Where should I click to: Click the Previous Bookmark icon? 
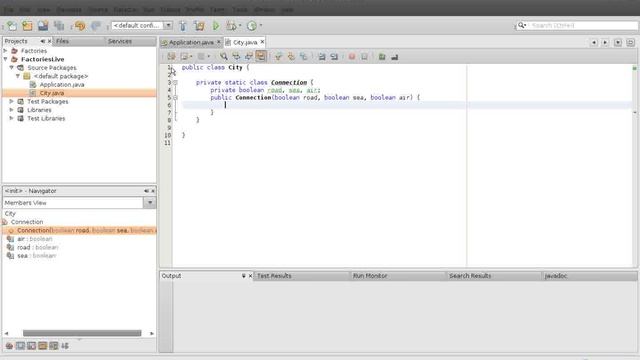pos(278,57)
